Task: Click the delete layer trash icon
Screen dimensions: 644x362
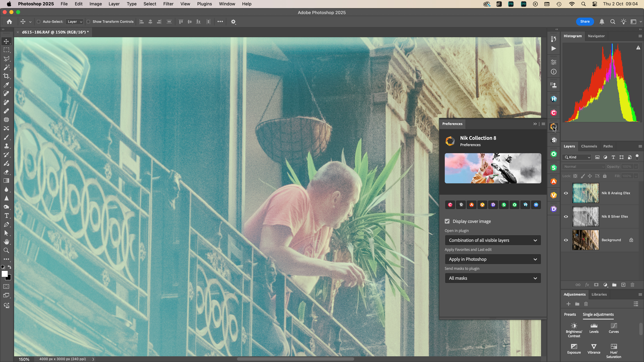Action: 632,285
